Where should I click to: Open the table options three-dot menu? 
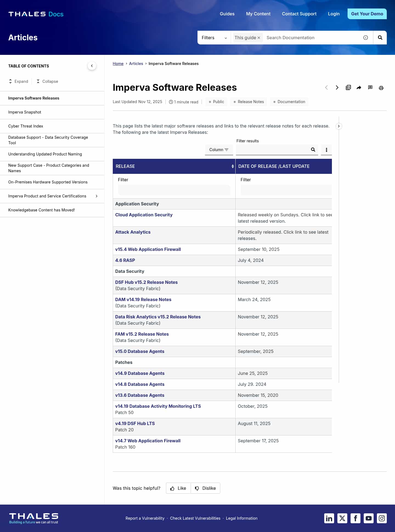[x=326, y=150]
